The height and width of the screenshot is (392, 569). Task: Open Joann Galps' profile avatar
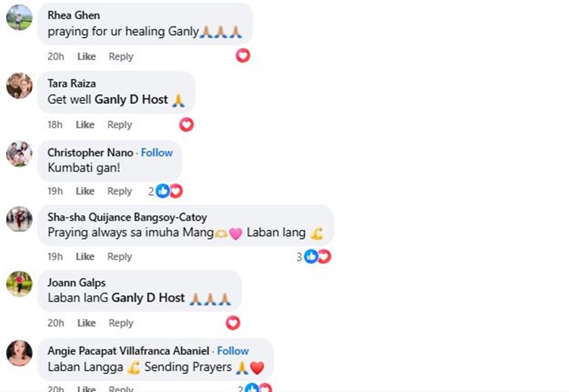click(x=19, y=284)
